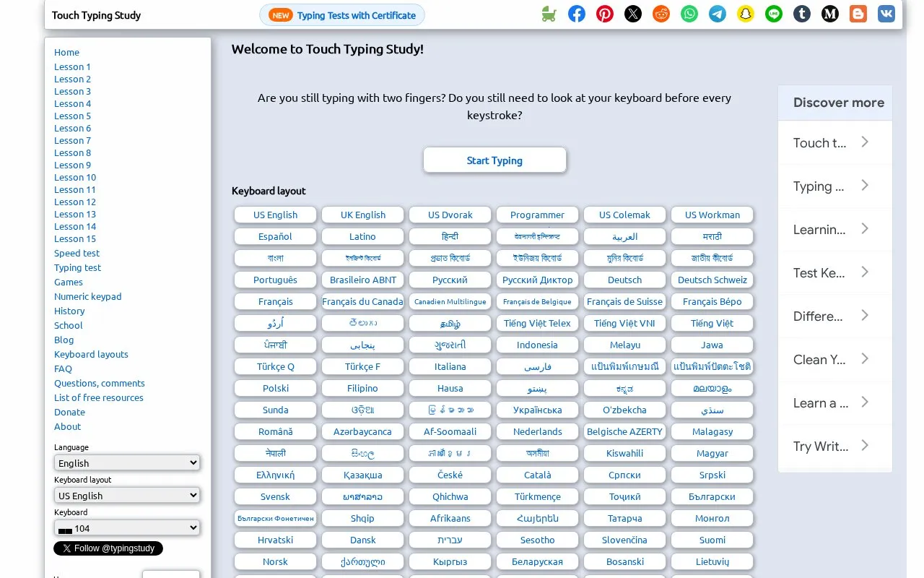Select the Français Bépo layout
924x578 pixels.
click(x=712, y=301)
